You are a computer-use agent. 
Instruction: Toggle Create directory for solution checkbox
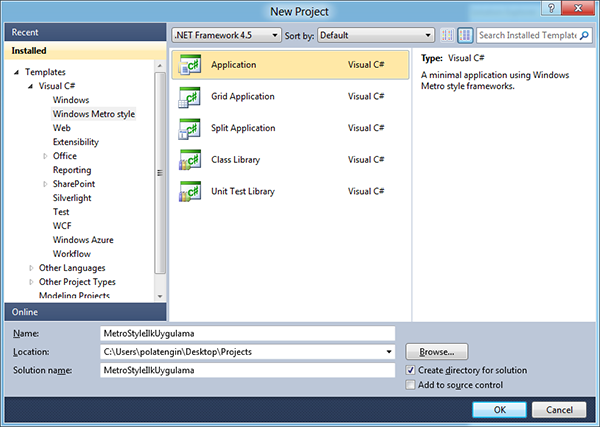(410, 370)
